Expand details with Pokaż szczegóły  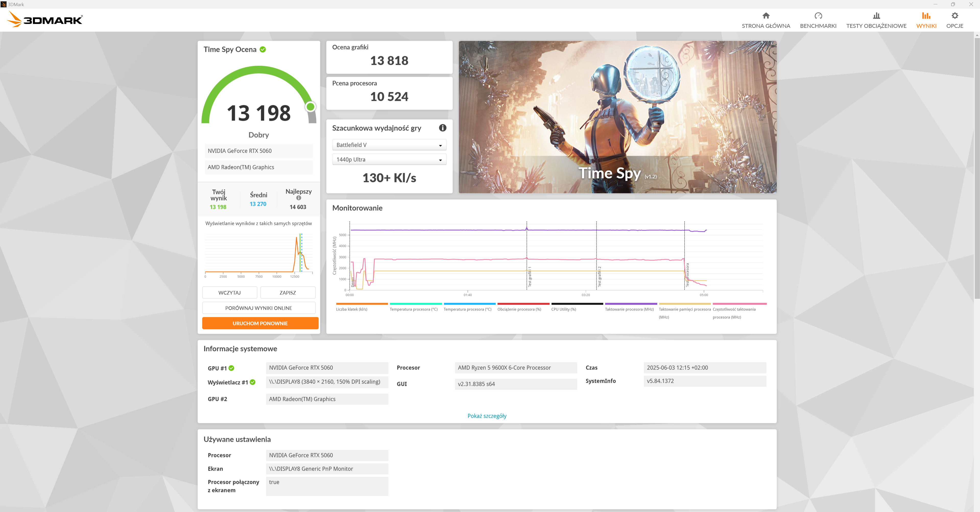487,416
